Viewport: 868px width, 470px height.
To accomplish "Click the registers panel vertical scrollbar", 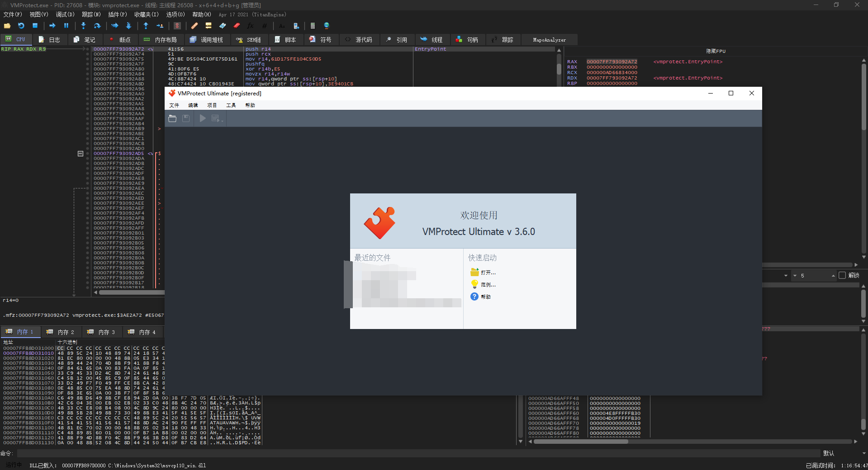I will pyautogui.click(x=864, y=158).
